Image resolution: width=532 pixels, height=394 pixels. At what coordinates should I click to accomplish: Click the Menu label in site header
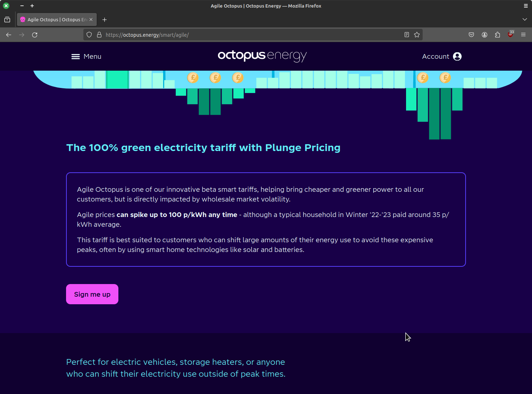92,57
